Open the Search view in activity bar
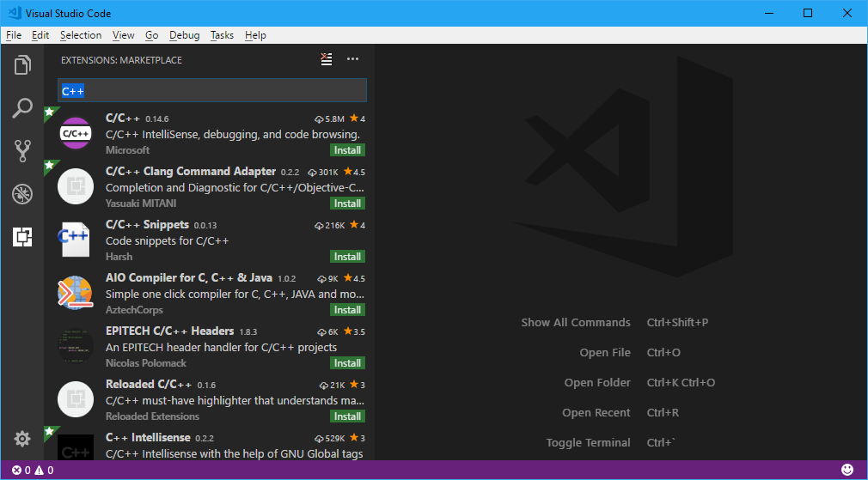 (22, 108)
